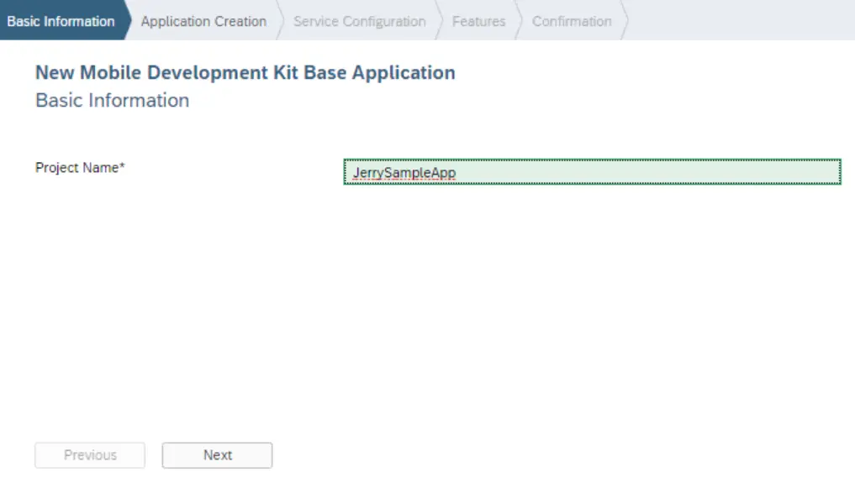Click the chevron separator after Features
Image resolution: width=855 pixels, height=504 pixels.
(x=519, y=21)
